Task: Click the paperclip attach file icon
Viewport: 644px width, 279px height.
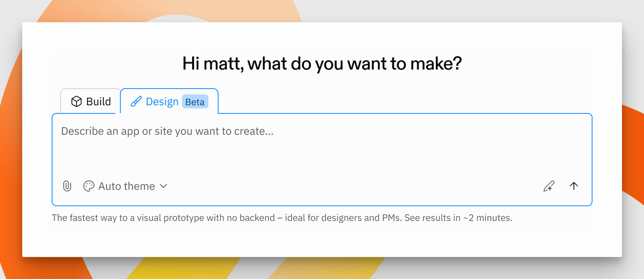Action: 67,186
